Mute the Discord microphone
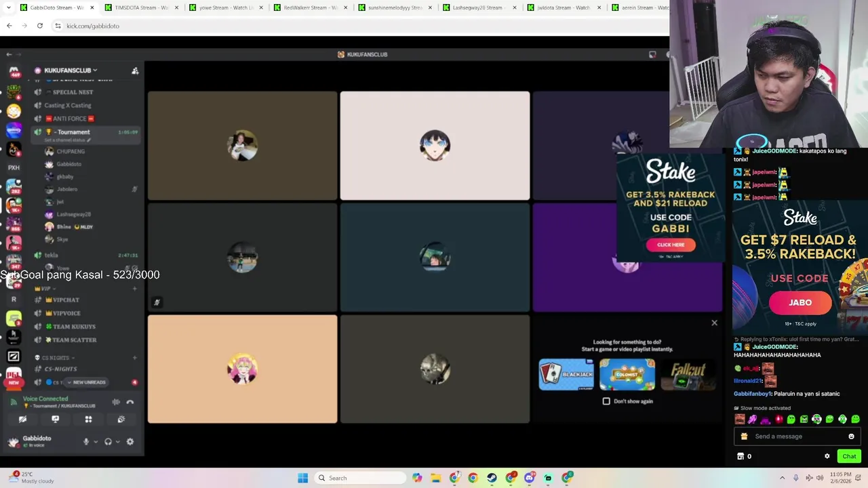The height and width of the screenshot is (488, 868). (x=85, y=441)
